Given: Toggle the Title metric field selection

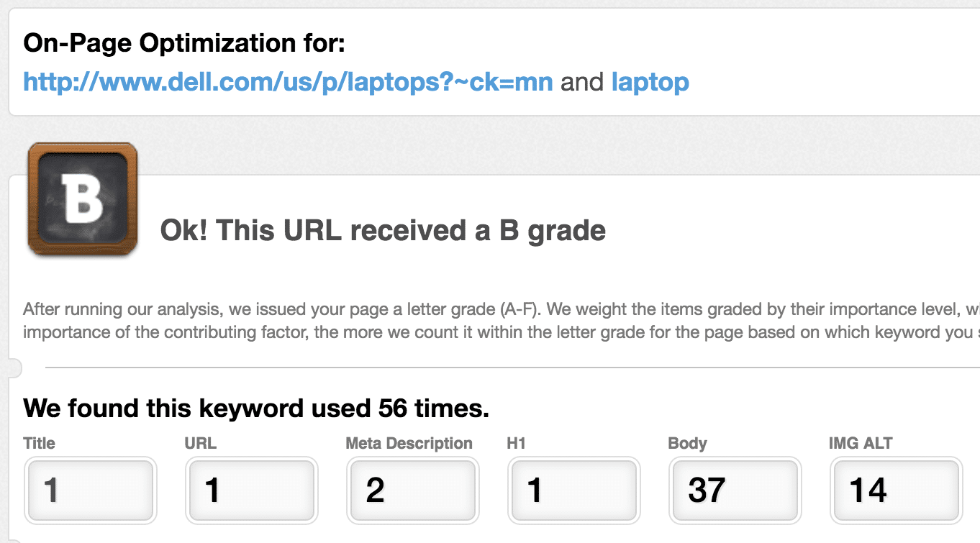Looking at the screenshot, I should [89, 490].
